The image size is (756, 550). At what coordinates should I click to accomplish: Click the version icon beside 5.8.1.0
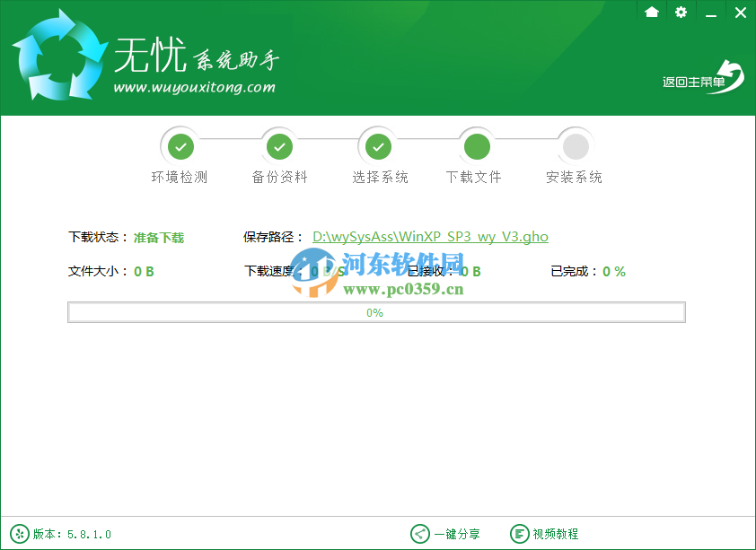pyautogui.click(x=21, y=533)
